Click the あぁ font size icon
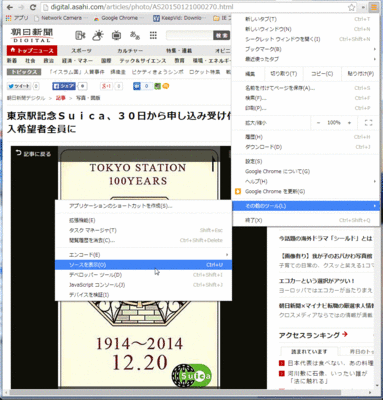This screenshot has height=400, width=383. coord(135,35)
